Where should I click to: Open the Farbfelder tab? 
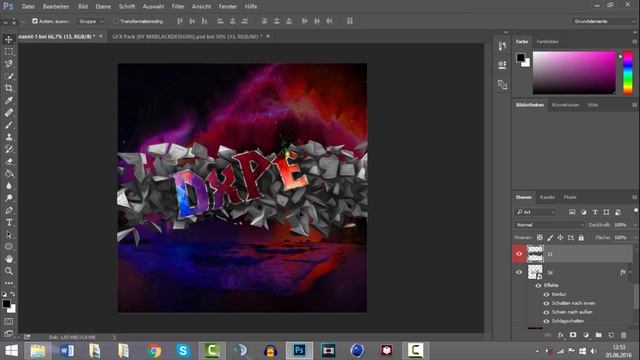547,42
